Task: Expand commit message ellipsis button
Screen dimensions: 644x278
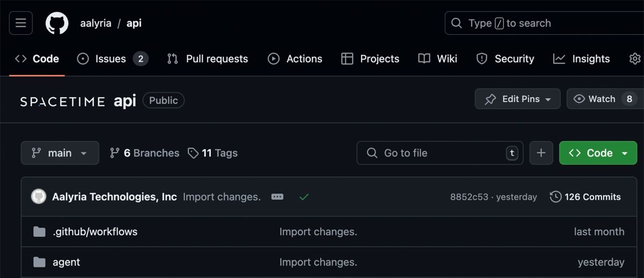Action: pyautogui.click(x=277, y=197)
